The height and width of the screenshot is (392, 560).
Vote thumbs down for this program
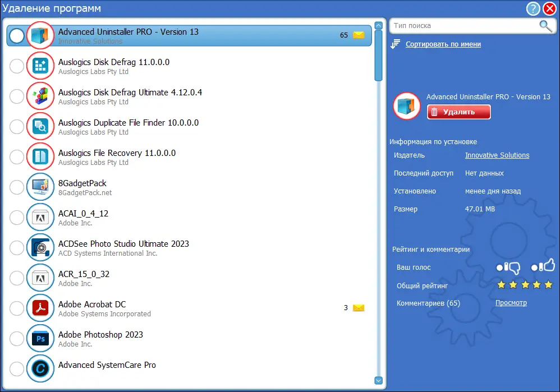508,268
